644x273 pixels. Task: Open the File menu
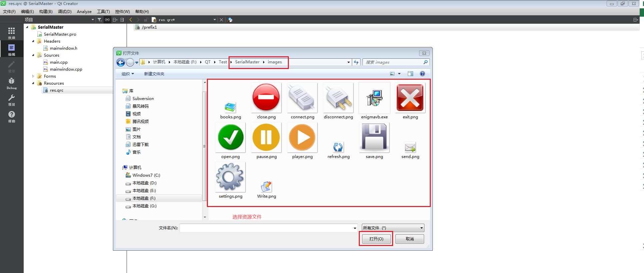(9, 11)
